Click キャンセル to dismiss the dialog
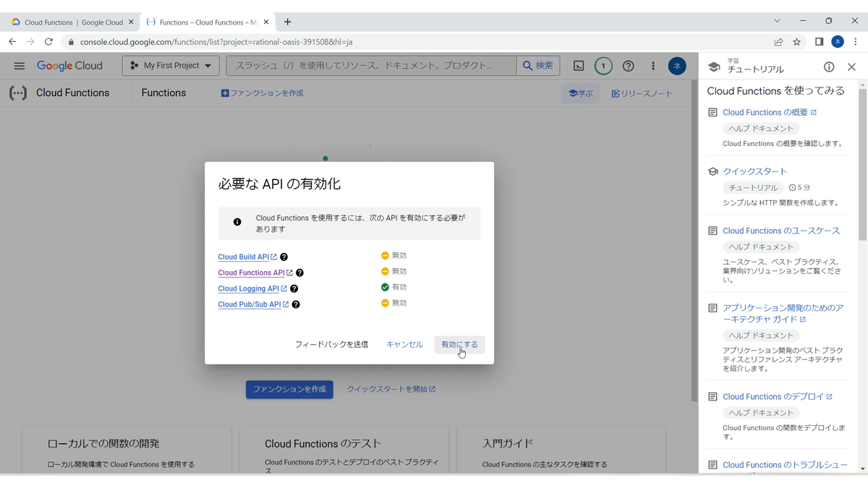This screenshot has width=868, height=488. pyautogui.click(x=404, y=345)
